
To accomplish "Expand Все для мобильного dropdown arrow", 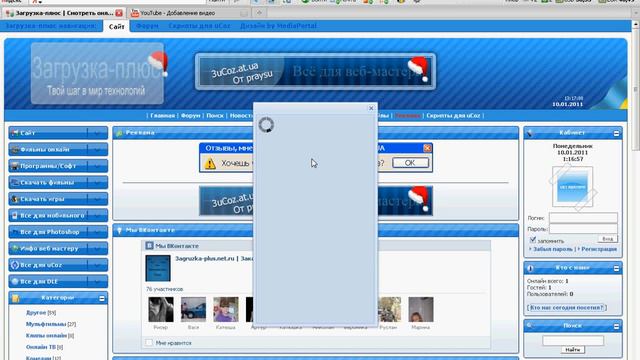I will (97, 216).
